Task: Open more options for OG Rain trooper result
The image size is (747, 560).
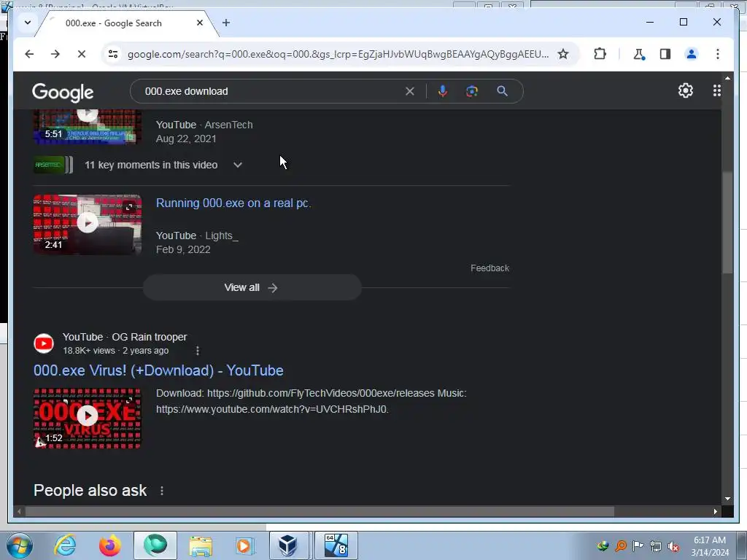Action: tap(197, 351)
